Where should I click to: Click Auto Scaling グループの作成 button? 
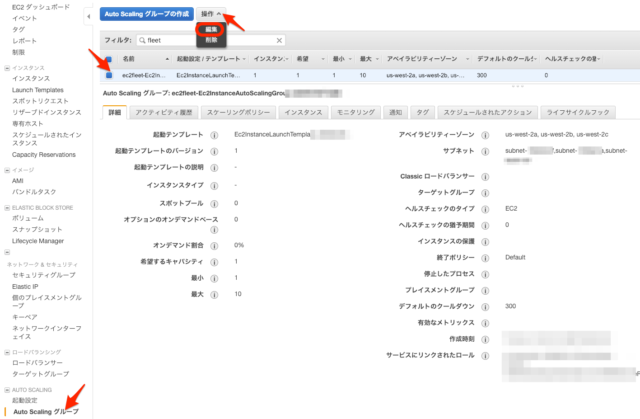pos(147,14)
